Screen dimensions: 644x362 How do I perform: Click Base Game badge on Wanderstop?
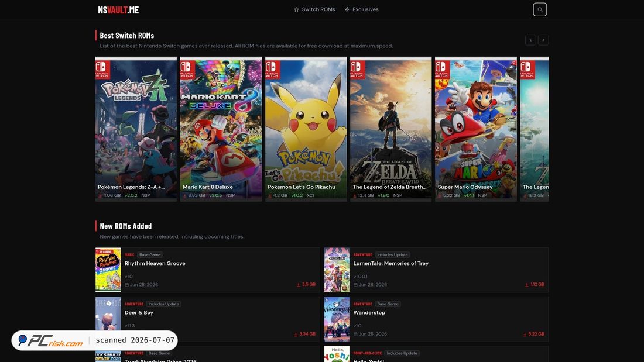click(x=388, y=304)
